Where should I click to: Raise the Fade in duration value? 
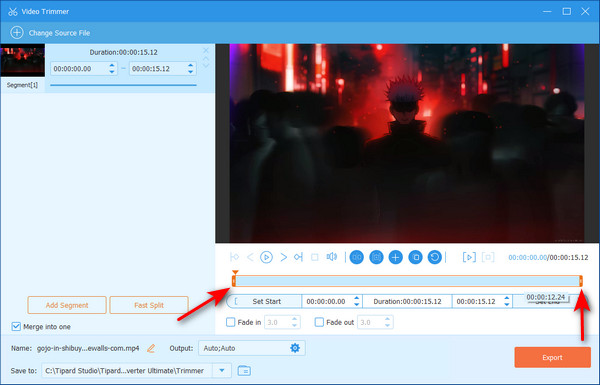294,319
